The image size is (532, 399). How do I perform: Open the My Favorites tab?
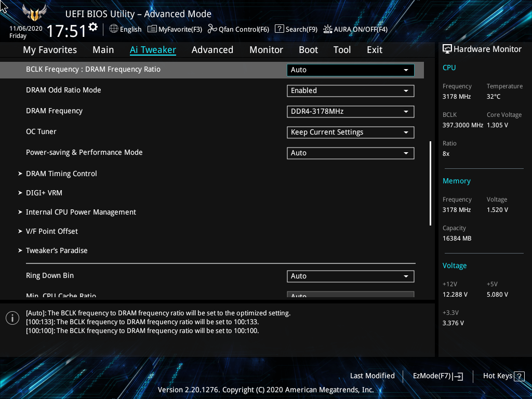[x=50, y=50]
